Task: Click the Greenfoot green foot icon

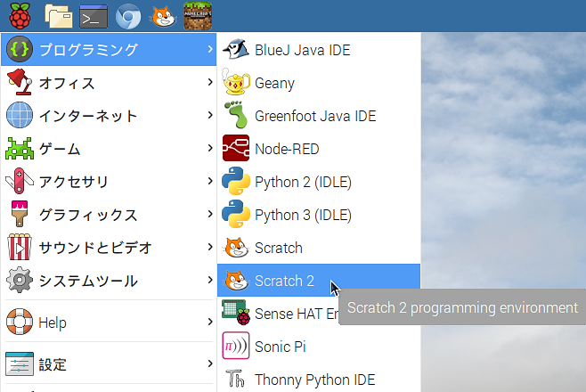Action: point(236,115)
